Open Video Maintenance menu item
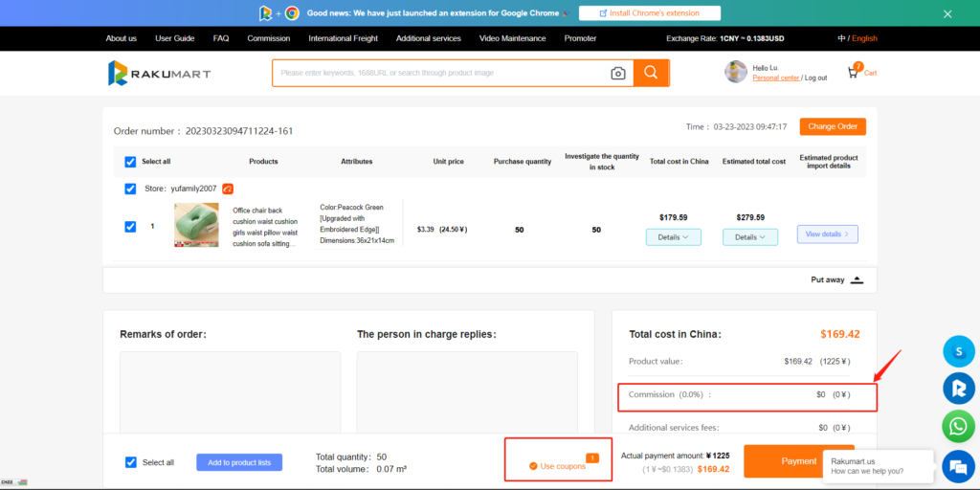 [x=513, y=38]
